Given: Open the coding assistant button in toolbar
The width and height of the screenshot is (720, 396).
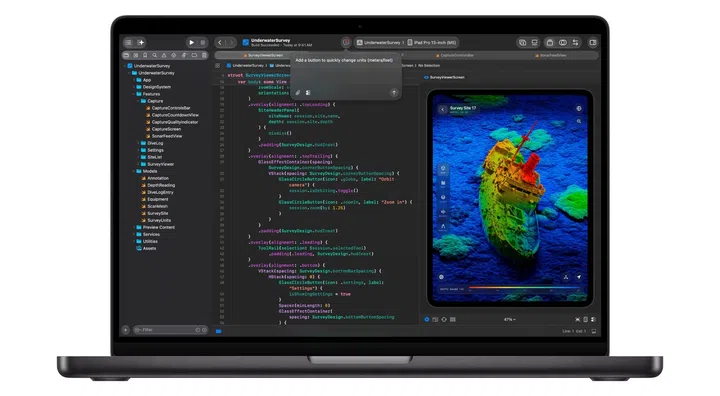Looking at the screenshot, I should point(346,42).
